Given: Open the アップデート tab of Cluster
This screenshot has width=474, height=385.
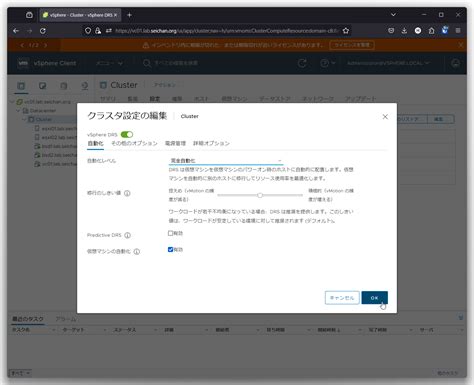Looking at the screenshot, I should click(361, 99).
